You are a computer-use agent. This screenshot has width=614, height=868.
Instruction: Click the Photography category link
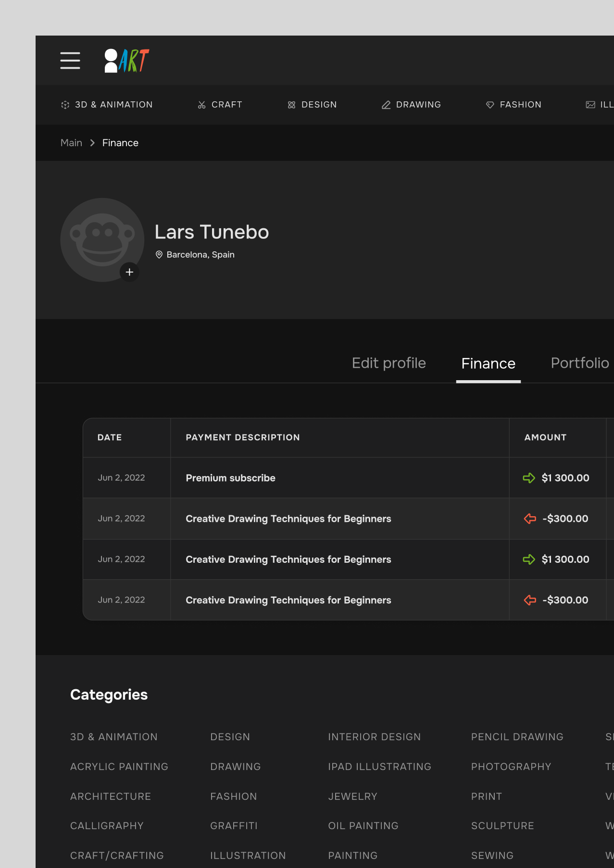pyautogui.click(x=511, y=767)
